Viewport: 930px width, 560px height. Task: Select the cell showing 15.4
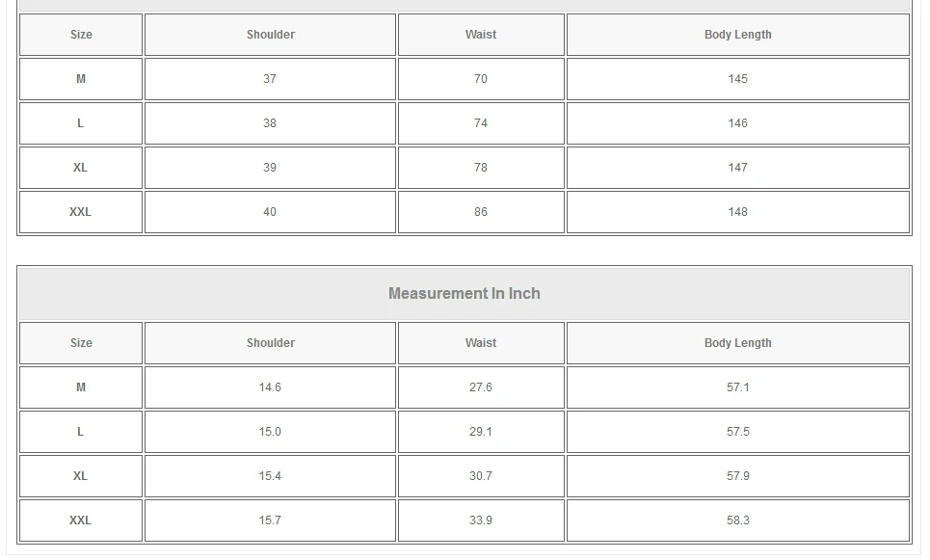tap(270, 476)
